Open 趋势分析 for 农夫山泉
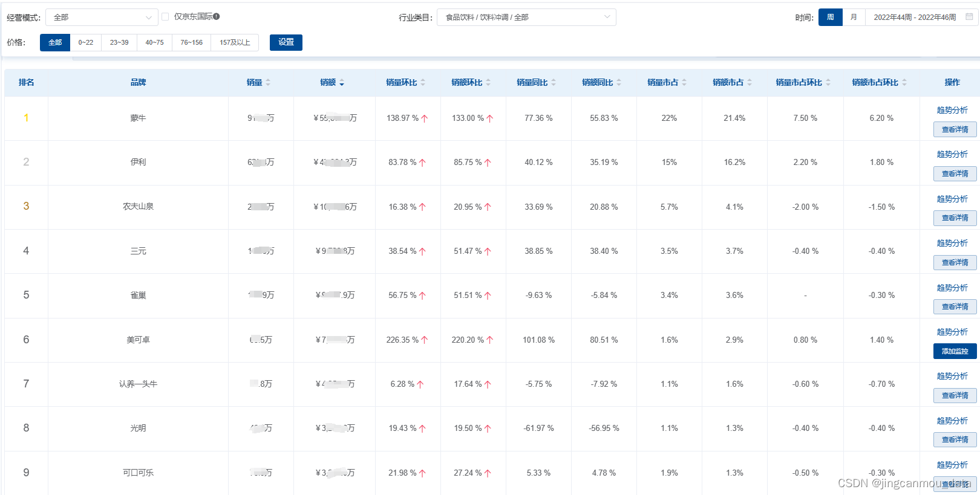Viewport: 980px width, 495px height. click(x=952, y=199)
